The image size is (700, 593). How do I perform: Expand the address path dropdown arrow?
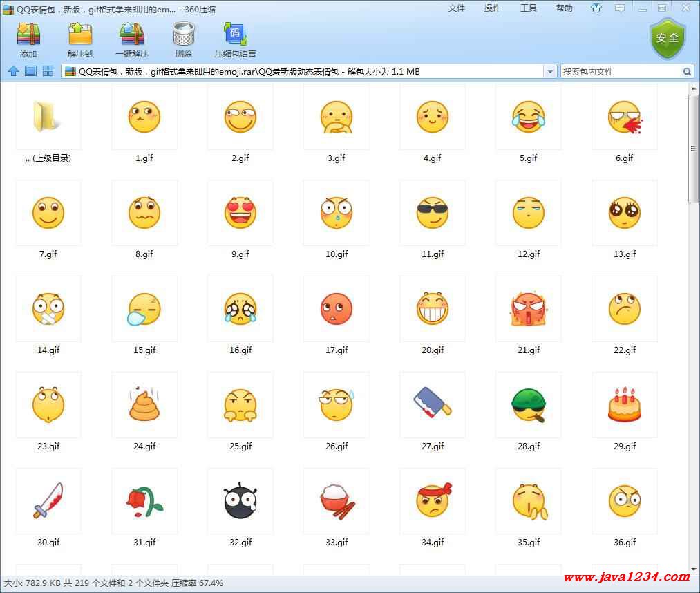[x=550, y=71]
